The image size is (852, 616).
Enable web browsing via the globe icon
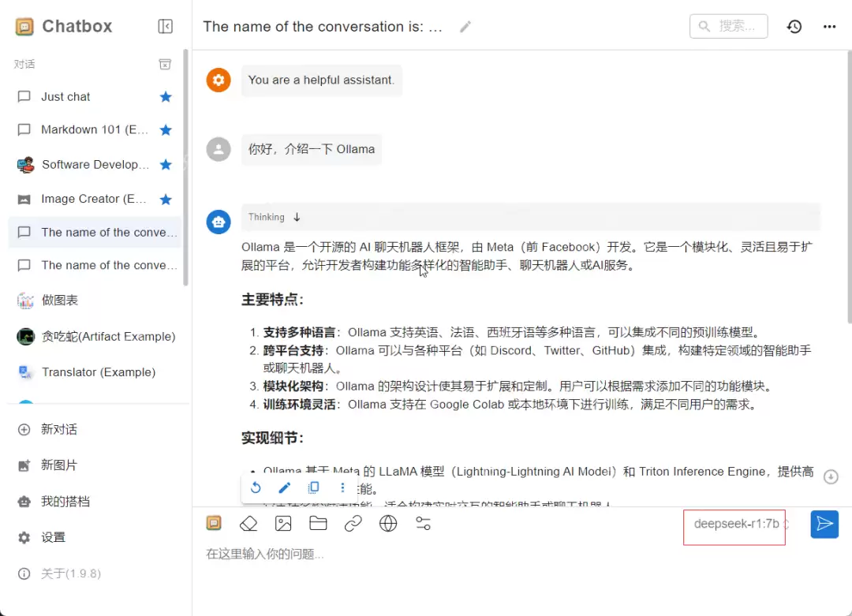[388, 523]
